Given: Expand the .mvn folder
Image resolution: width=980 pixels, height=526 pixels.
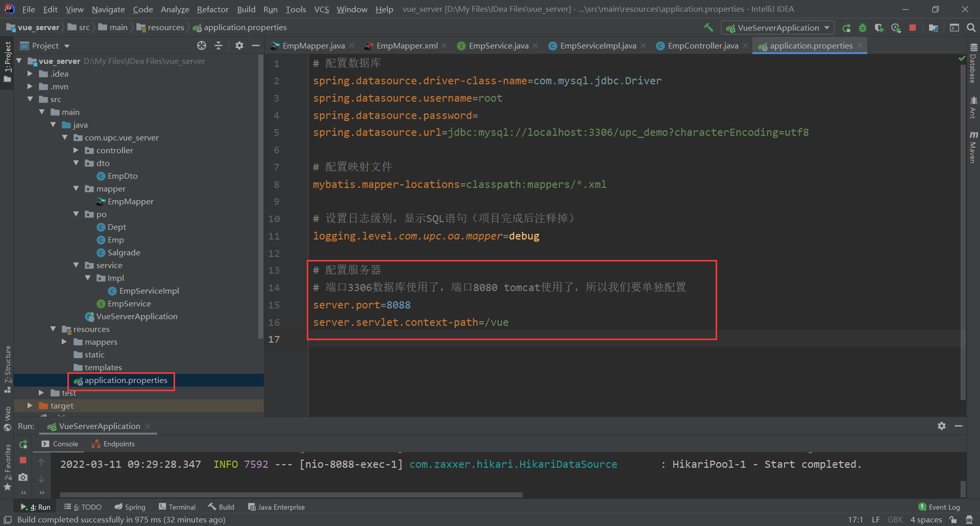Looking at the screenshot, I should click(x=30, y=86).
